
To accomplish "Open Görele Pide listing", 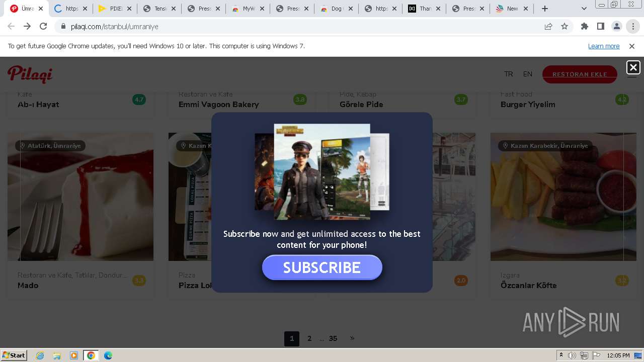I will click(361, 105).
